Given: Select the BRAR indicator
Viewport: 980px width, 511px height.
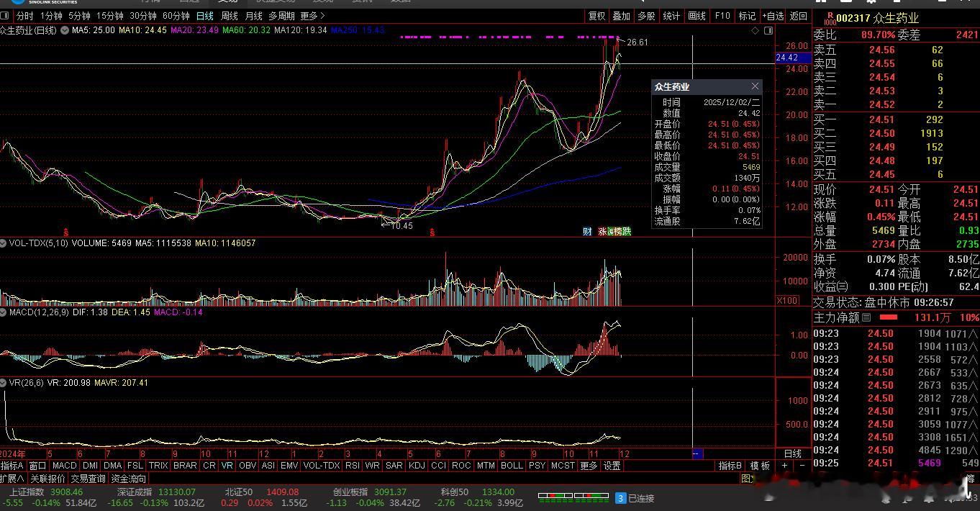Looking at the screenshot, I should click(x=186, y=466).
